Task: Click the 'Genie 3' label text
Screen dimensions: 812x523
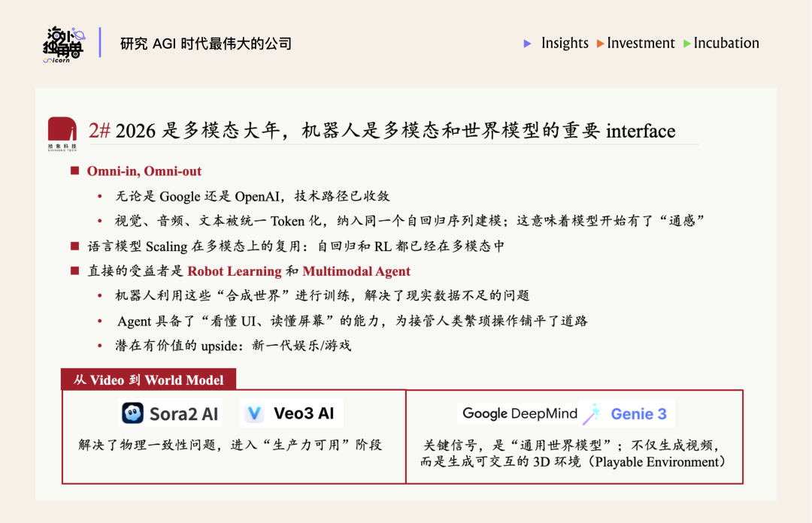Action: [638, 413]
